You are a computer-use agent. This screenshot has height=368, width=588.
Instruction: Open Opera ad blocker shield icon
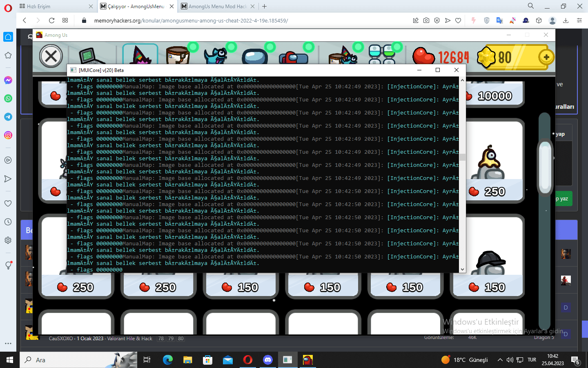[x=437, y=20]
